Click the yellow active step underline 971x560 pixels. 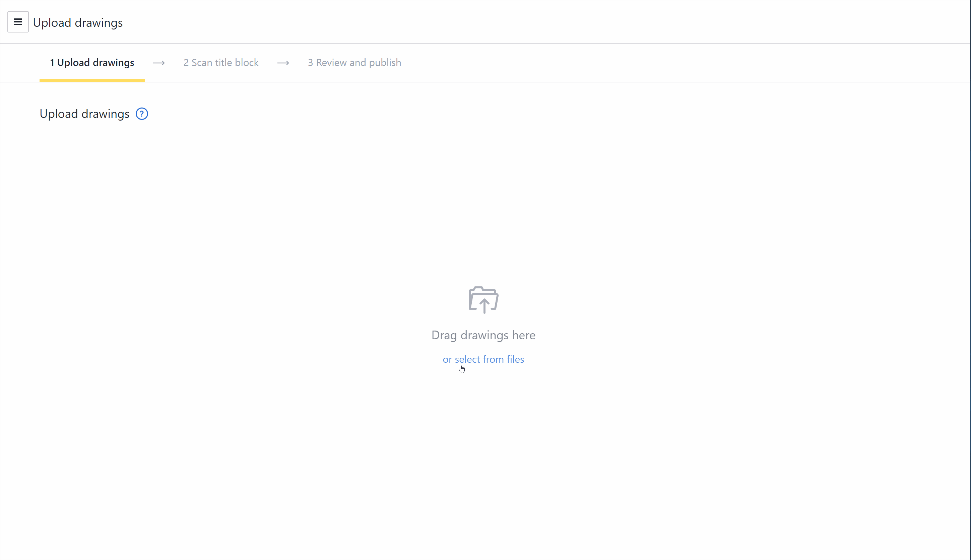(92, 80)
